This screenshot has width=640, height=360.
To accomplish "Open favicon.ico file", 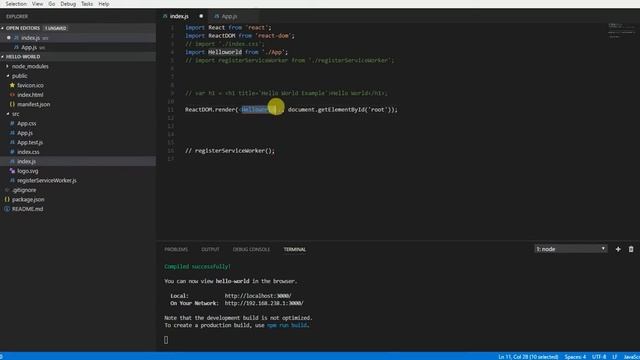I will pos(30,85).
